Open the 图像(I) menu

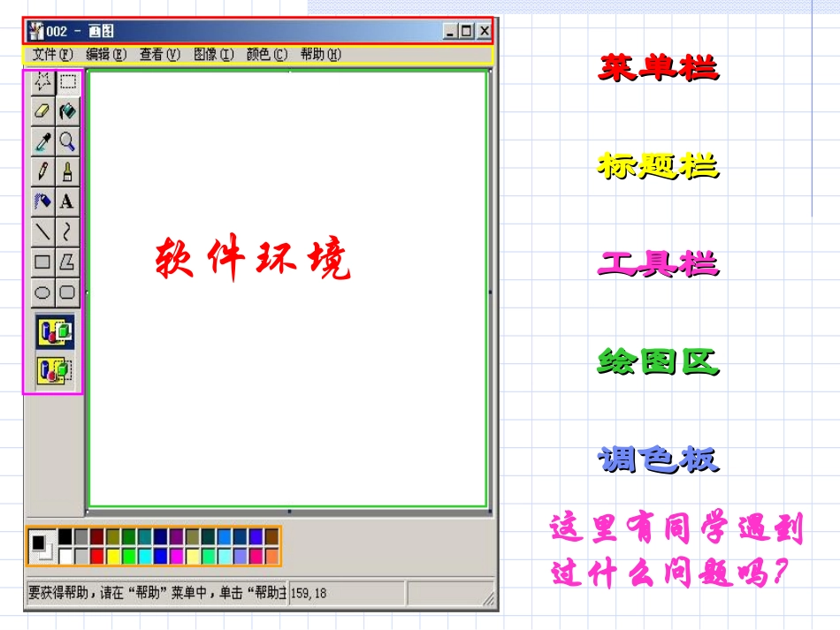point(213,55)
